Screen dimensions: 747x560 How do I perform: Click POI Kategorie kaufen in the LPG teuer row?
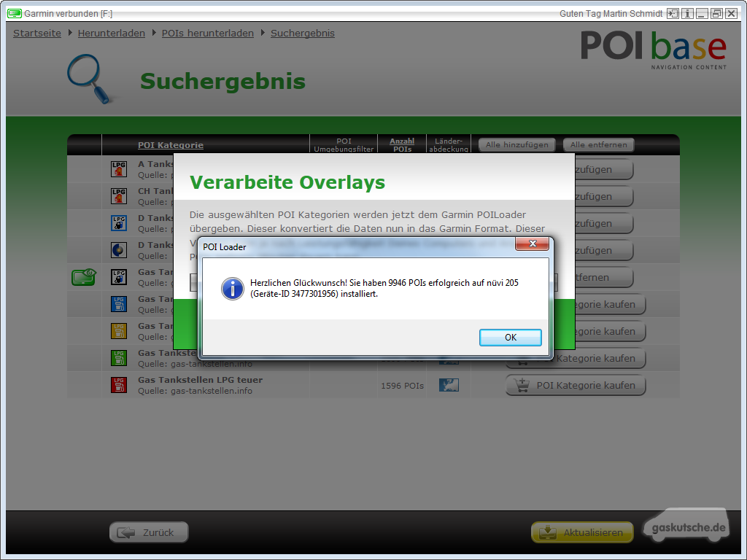pos(576,385)
